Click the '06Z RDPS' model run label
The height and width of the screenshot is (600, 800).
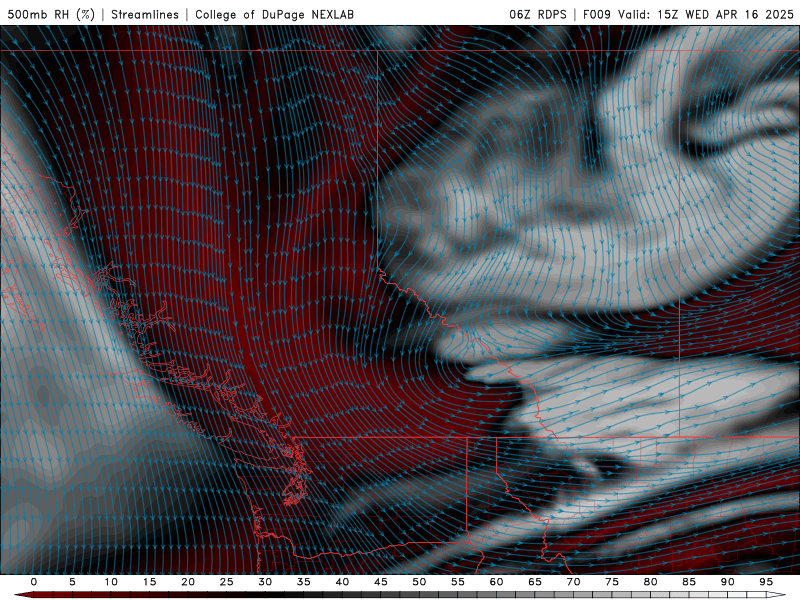coord(538,14)
